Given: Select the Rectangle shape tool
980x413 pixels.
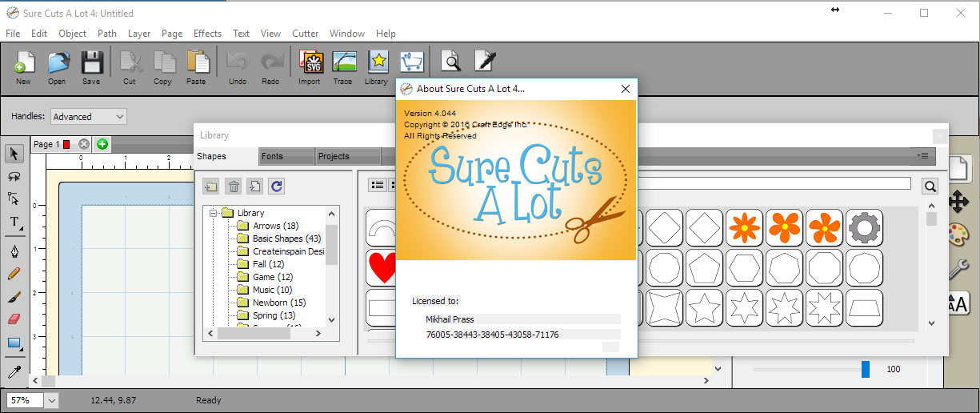Looking at the screenshot, I should pos(14,343).
